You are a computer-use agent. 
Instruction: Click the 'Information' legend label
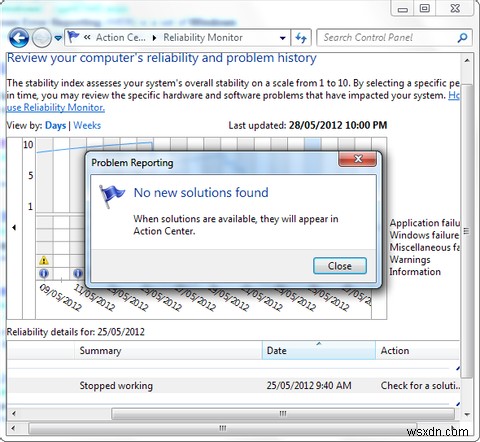[x=415, y=272]
